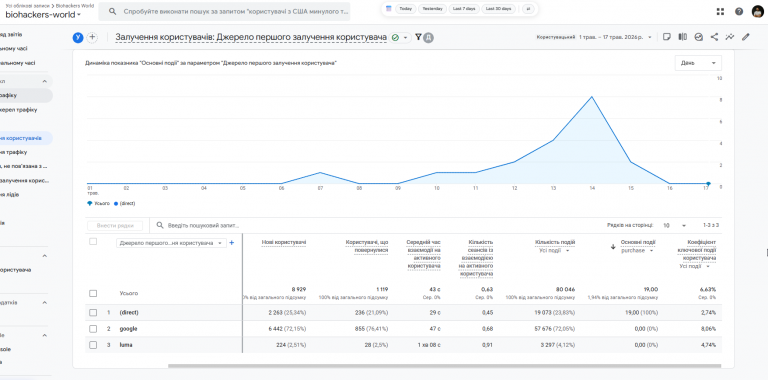Image resolution: width=768 pixels, height=380 pixels.
Task: Open the trend sparkline icon
Action: point(730,37)
